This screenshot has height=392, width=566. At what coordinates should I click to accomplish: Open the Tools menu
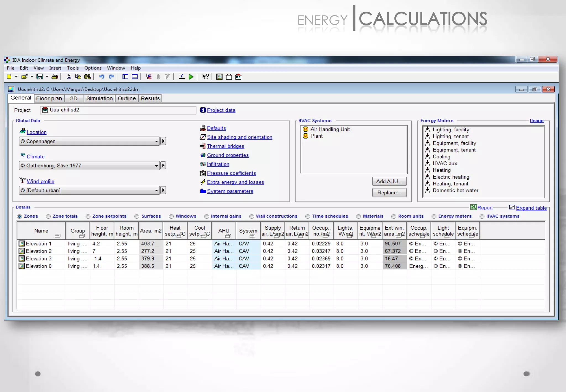coord(73,68)
